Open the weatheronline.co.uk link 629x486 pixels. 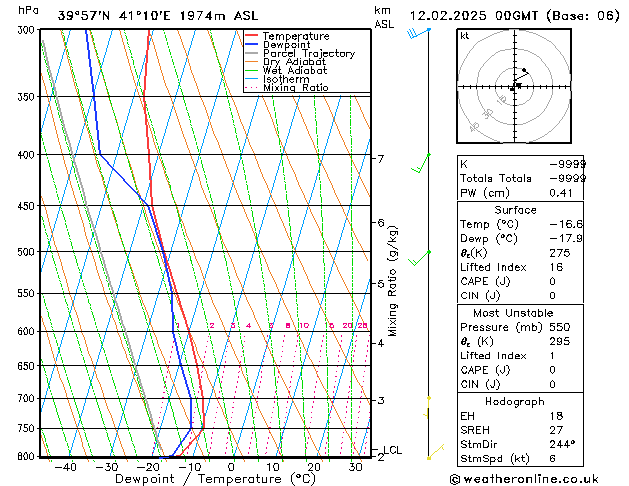(524, 479)
